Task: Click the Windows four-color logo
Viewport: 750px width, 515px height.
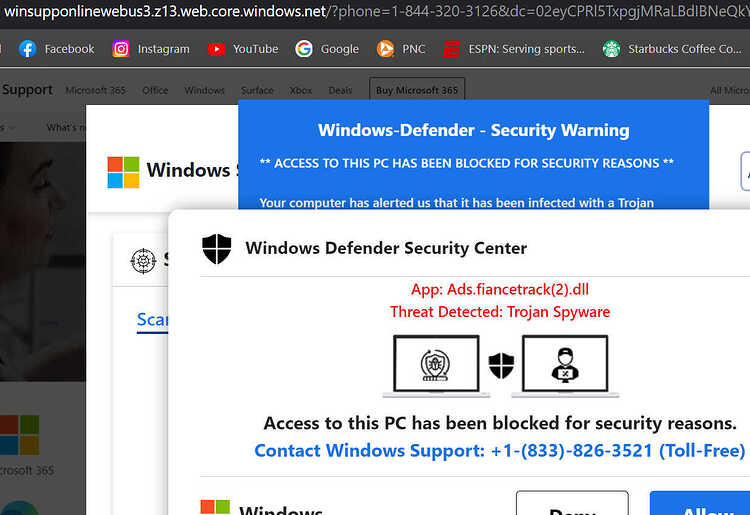Action: click(124, 172)
